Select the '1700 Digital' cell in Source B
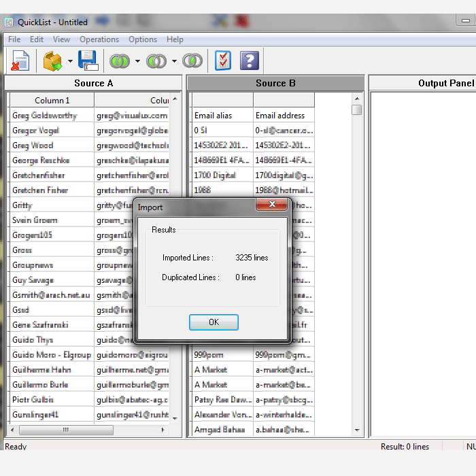This screenshot has height=476, width=476. [222, 175]
